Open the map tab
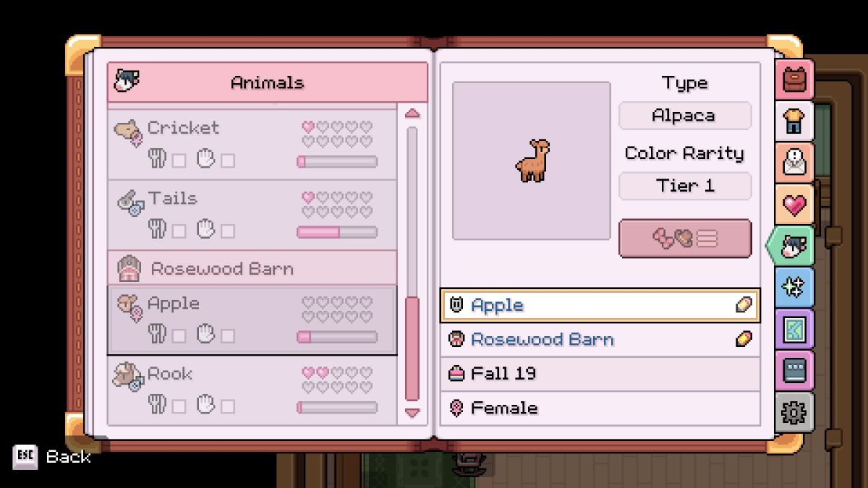The image size is (868, 488). [795, 330]
